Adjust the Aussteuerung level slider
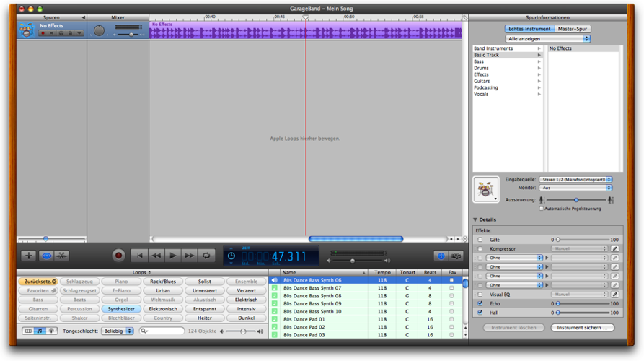Image resolution: width=644 pixels, height=361 pixels. click(576, 200)
